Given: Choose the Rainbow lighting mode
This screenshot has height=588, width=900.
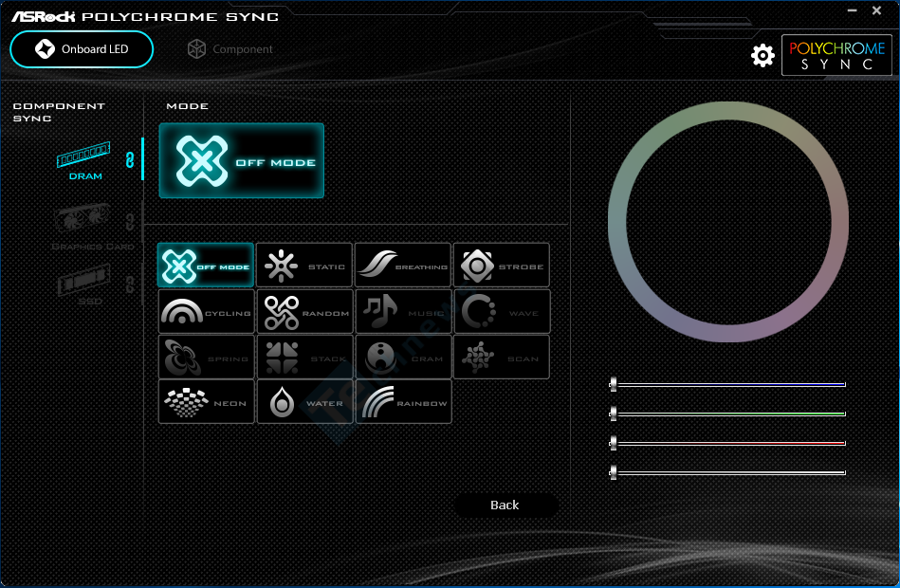Looking at the screenshot, I should click(x=403, y=402).
